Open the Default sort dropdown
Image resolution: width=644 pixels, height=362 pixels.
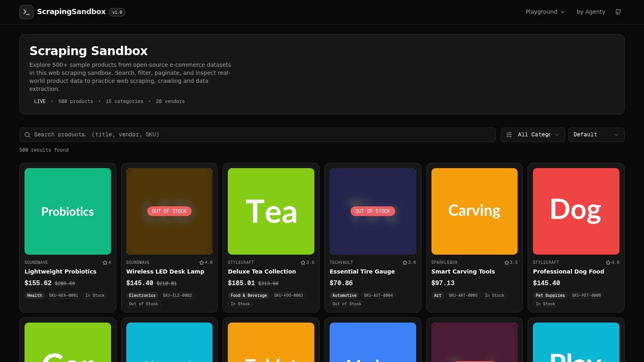click(596, 135)
